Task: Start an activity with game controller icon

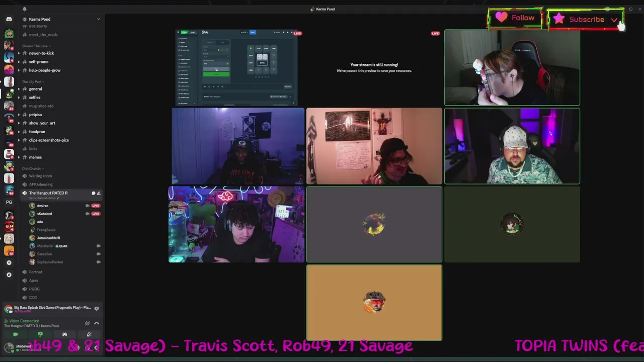Action: point(64,334)
